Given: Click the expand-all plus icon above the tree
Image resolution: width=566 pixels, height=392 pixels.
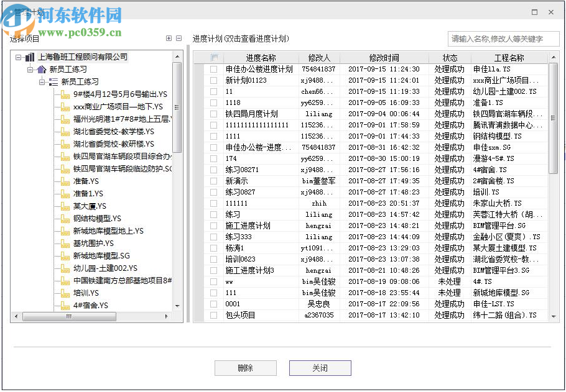Looking at the screenshot, I should tap(169, 38).
